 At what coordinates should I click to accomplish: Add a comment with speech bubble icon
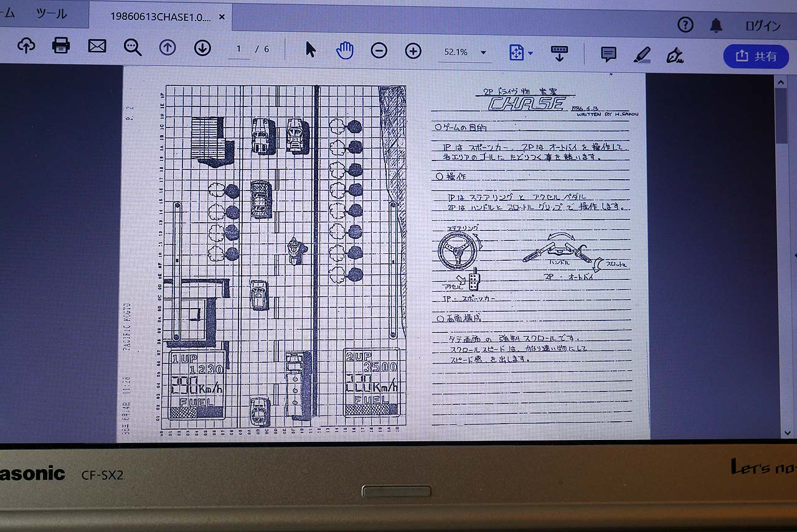point(608,54)
